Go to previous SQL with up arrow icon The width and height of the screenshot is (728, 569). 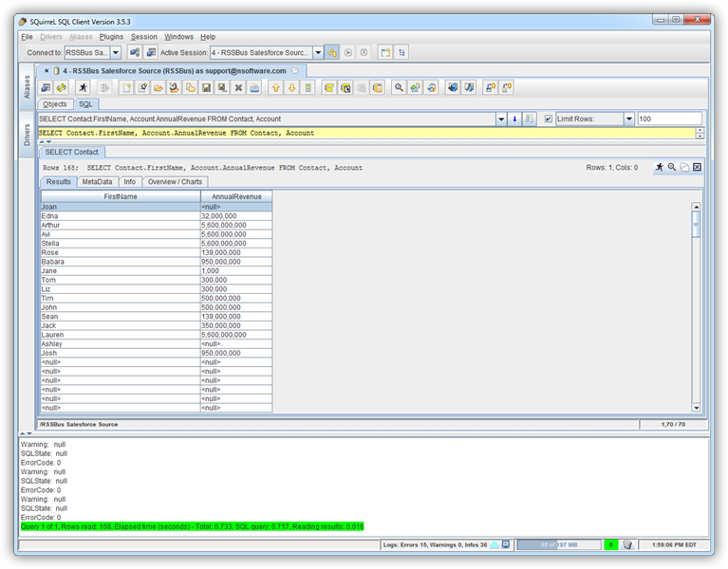276,87
